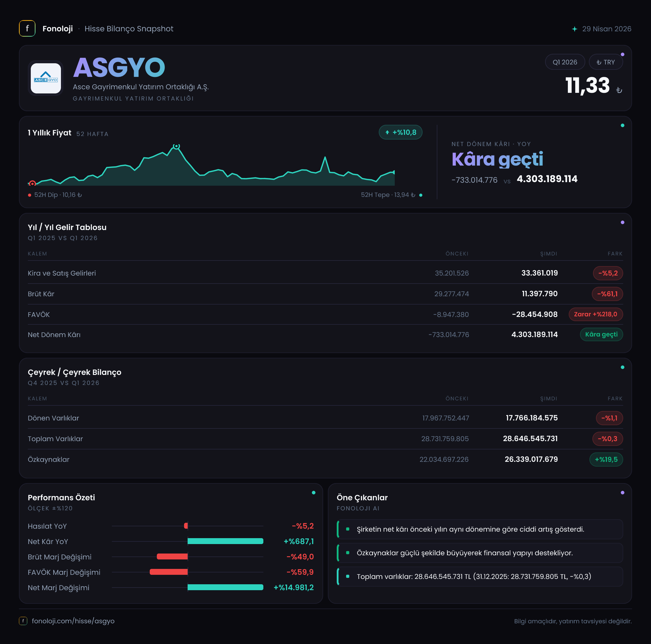Select the highlight starting "Toplam varlıklar: 28.646.545.731 TL"
651x644 pixels.
(480, 576)
